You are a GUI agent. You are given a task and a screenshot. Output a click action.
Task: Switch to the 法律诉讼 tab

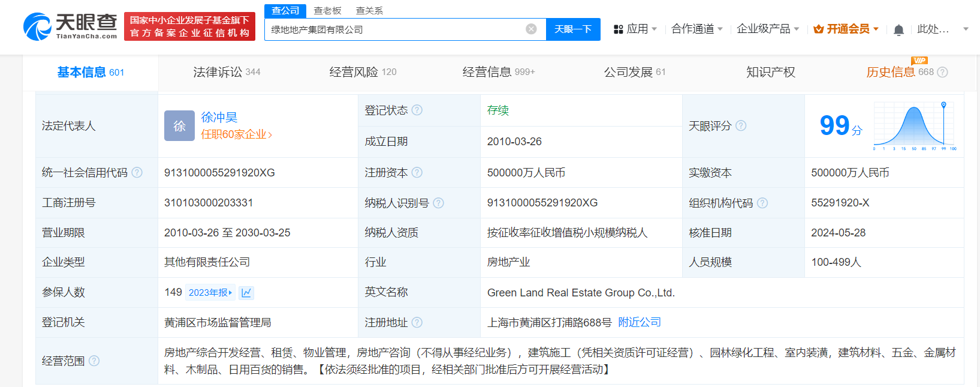click(x=227, y=72)
